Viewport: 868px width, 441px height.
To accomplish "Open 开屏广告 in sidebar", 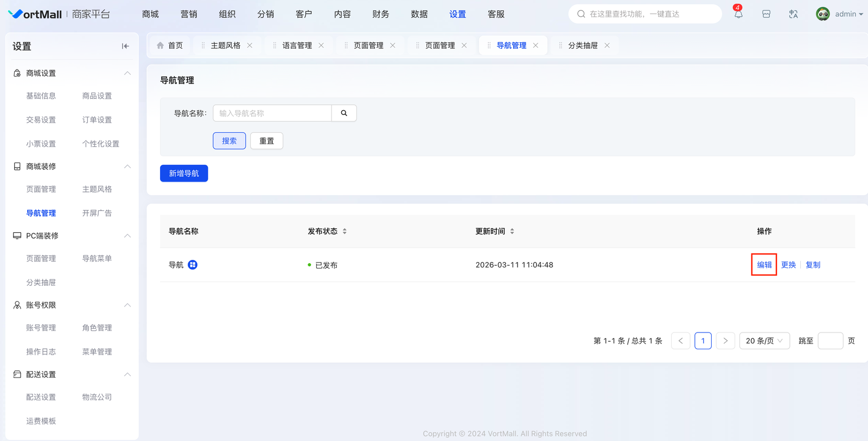I will [97, 213].
